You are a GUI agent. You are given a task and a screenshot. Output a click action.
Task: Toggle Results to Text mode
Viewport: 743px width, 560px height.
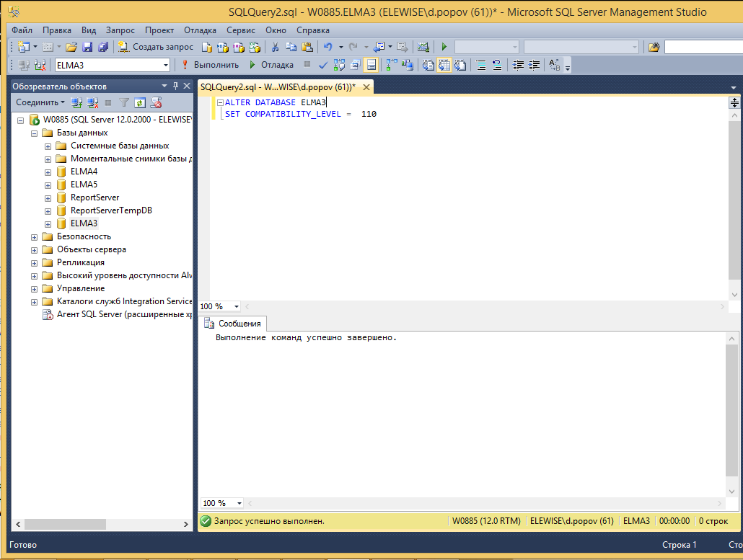[428, 65]
